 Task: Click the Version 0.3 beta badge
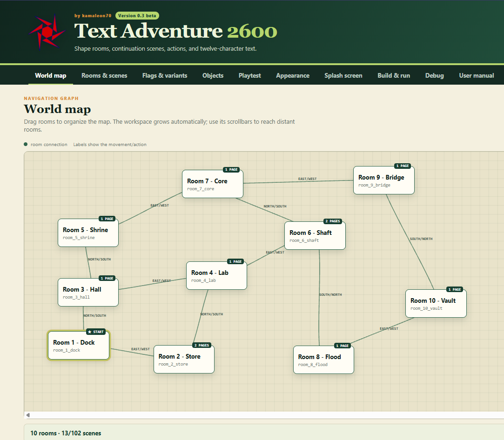137,15
